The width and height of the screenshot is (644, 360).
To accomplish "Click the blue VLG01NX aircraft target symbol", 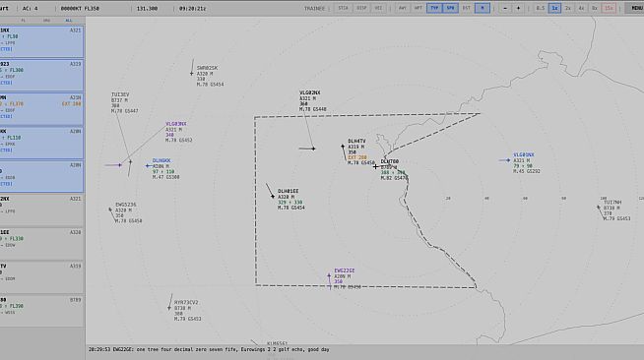I will 508,160.
